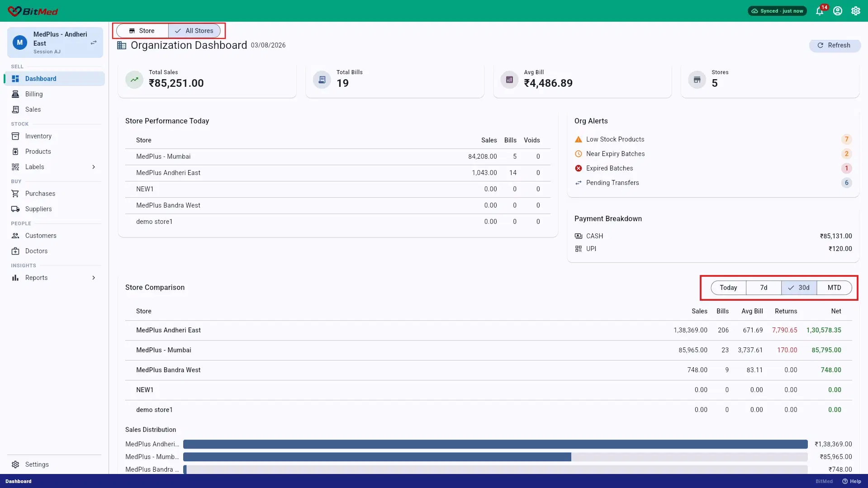Open Billing in the sidebar
Image resolution: width=868 pixels, height=488 pixels.
coord(54,94)
